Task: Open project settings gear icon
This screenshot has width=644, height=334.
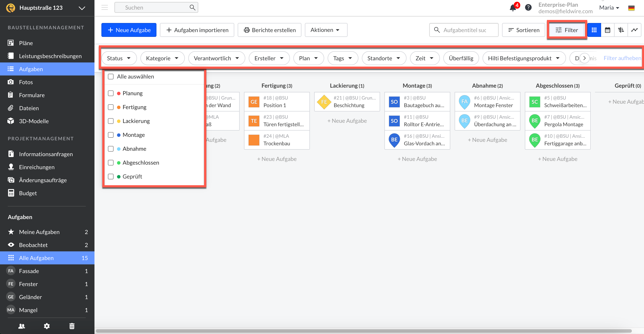Action: pos(47,326)
